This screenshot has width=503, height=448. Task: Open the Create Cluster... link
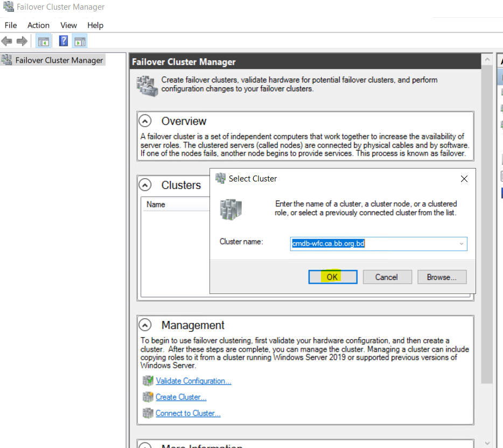181,397
